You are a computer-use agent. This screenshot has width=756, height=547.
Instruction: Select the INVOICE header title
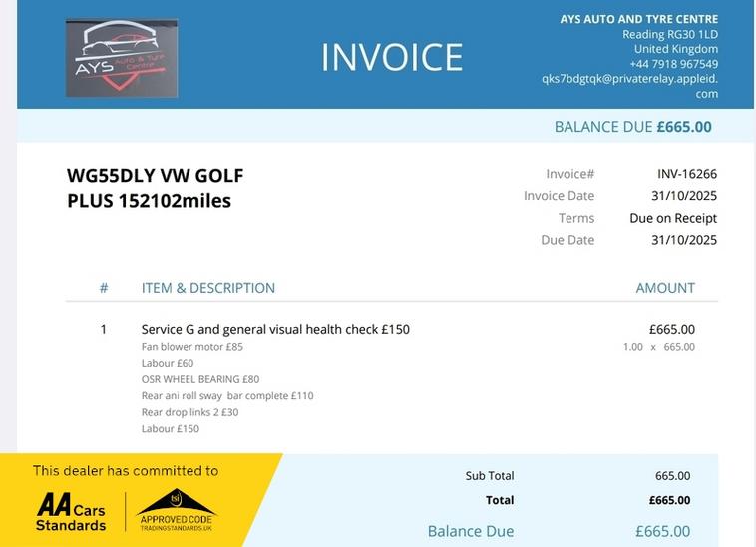tap(391, 57)
